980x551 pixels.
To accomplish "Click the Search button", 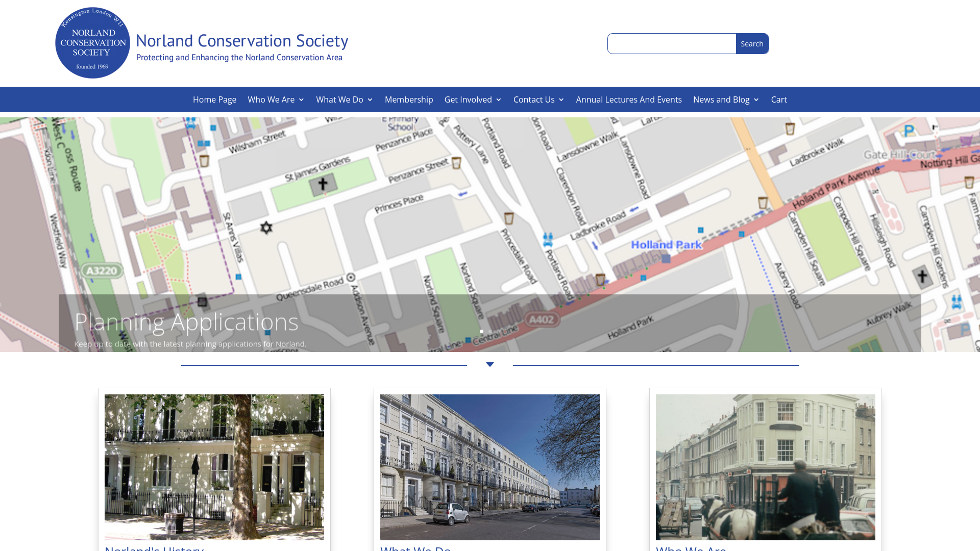I will pos(752,44).
